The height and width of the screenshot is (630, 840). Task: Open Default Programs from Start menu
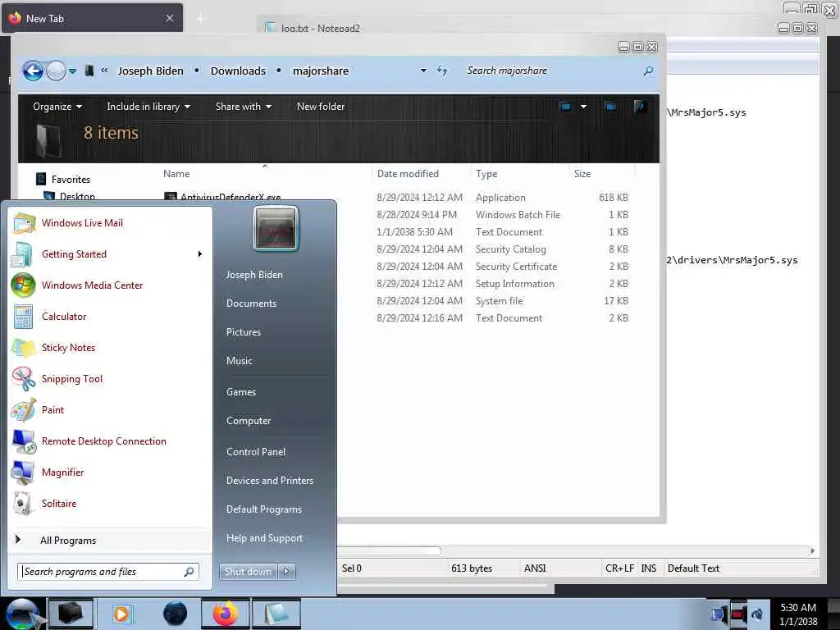coord(263,509)
